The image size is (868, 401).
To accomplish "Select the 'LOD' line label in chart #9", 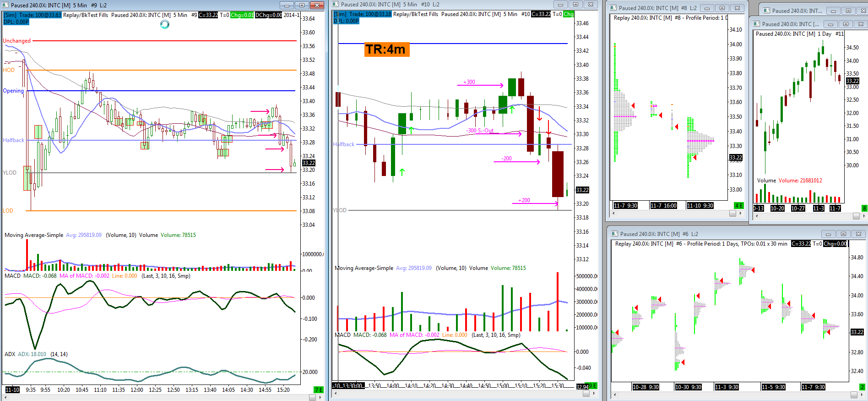I will 8,211.
